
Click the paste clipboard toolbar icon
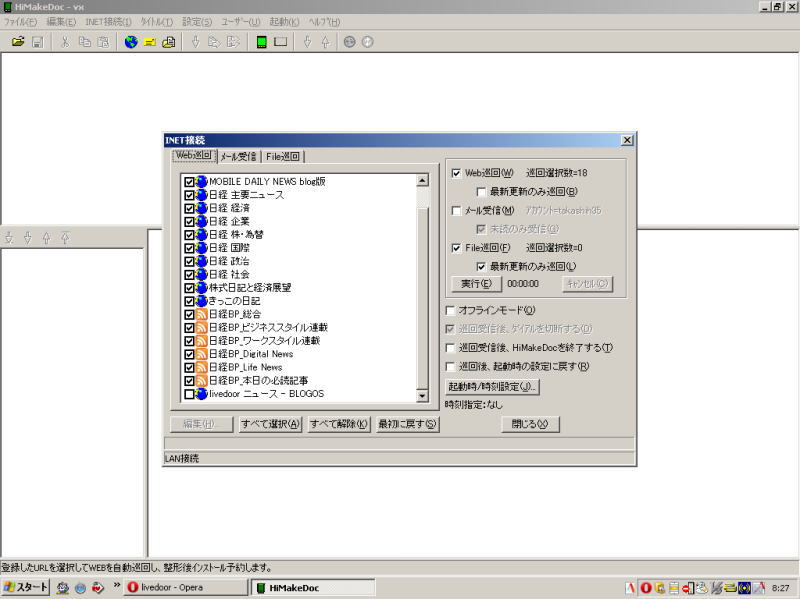coord(103,42)
